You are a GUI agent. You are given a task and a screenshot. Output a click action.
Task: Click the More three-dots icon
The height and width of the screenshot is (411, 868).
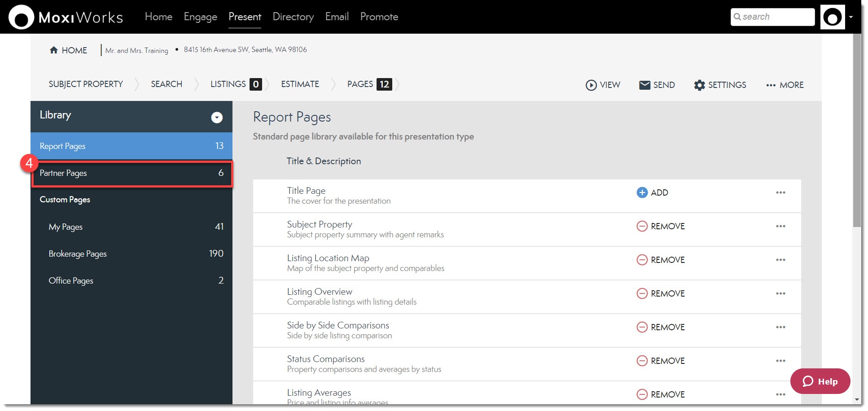coord(771,85)
